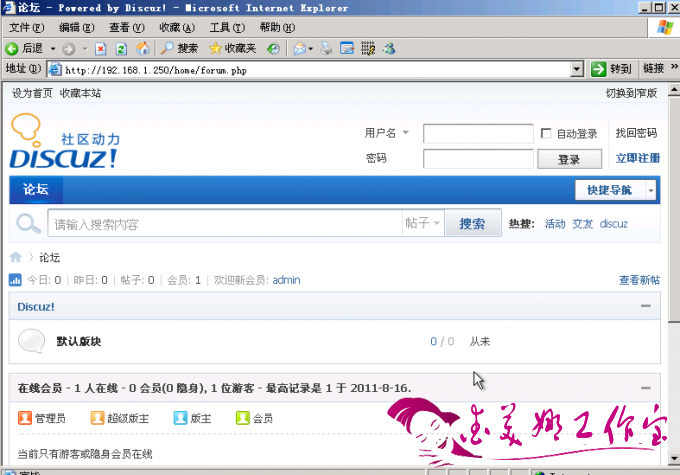Click the IE Stop loading icon

(x=101, y=48)
